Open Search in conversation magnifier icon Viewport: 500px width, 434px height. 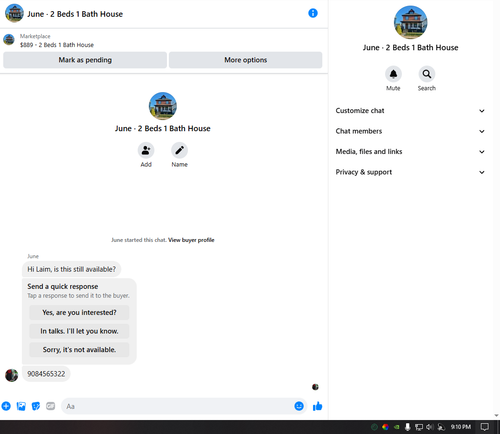[427, 74]
